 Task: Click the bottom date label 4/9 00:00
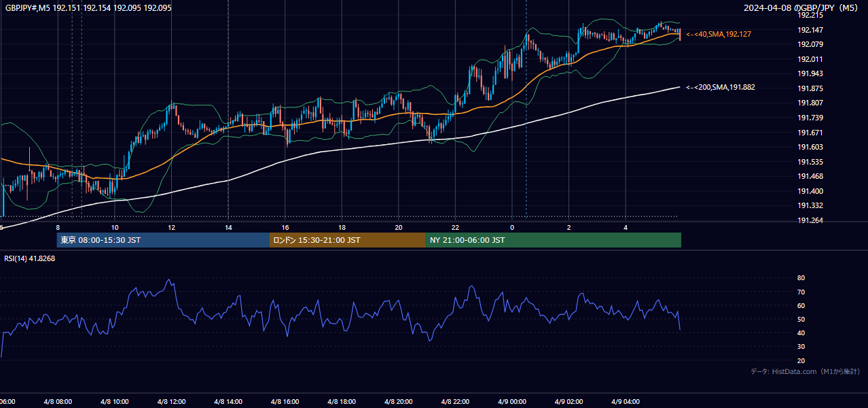pyautogui.click(x=512, y=401)
